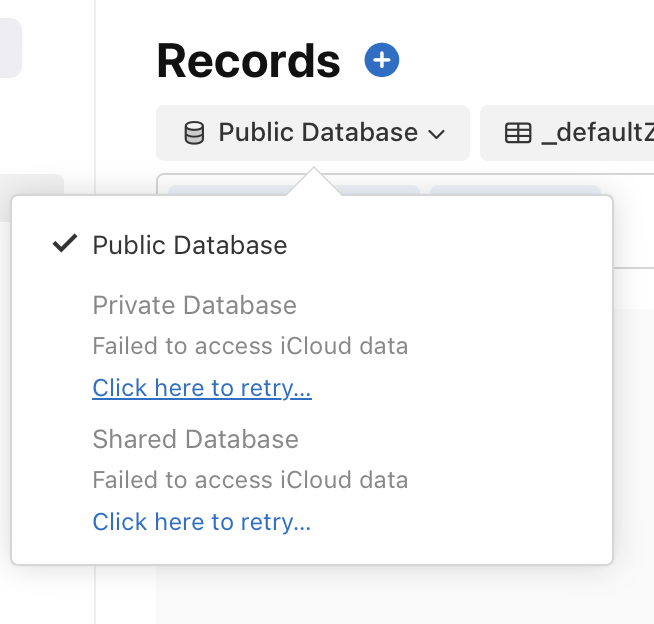The width and height of the screenshot is (654, 624).
Task: Click the error text under Shared Database
Action: click(x=250, y=480)
